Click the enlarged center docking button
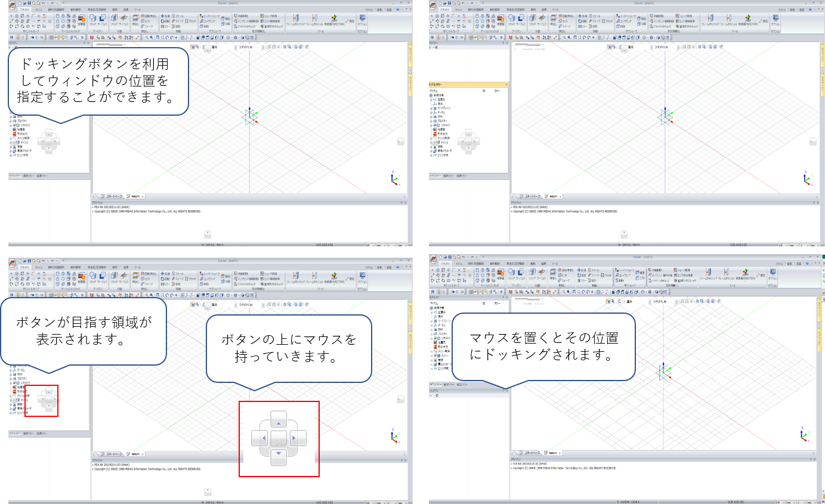 coord(279,438)
